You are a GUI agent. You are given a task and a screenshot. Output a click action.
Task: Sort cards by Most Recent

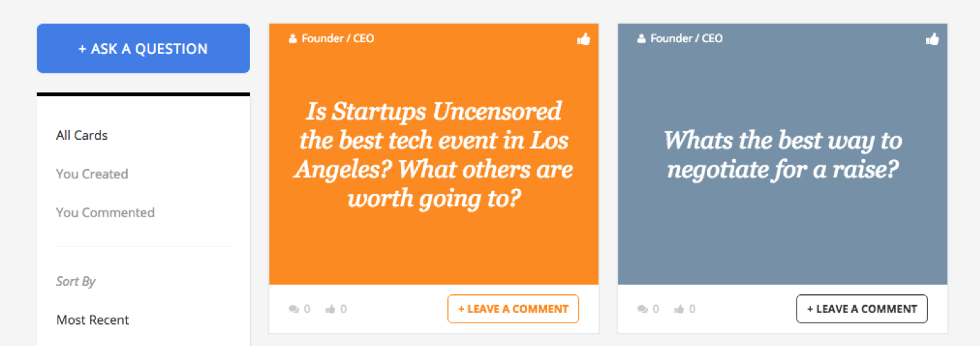click(93, 320)
